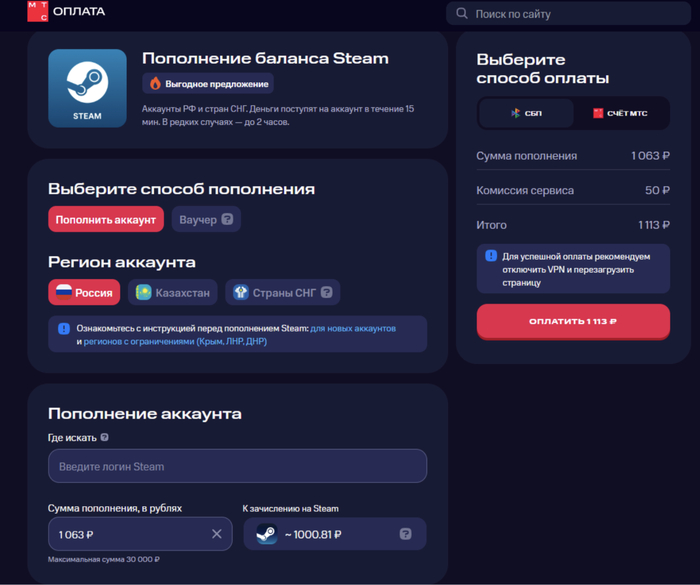The height and width of the screenshot is (585, 700).
Task: Click the MTS logo in header
Action: pos(37,11)
